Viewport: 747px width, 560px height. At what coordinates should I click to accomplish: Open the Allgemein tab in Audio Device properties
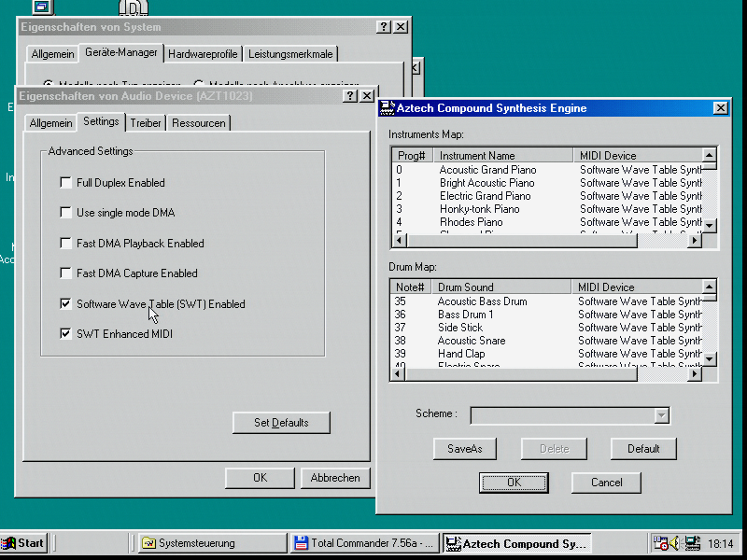click(50, 123)
